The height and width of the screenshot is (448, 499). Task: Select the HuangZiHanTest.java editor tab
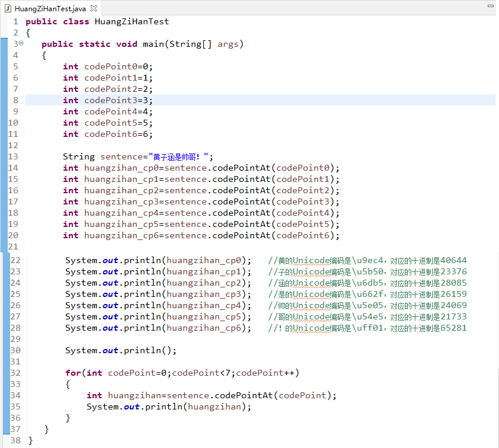pyautogui.click(x=50, y=8)
